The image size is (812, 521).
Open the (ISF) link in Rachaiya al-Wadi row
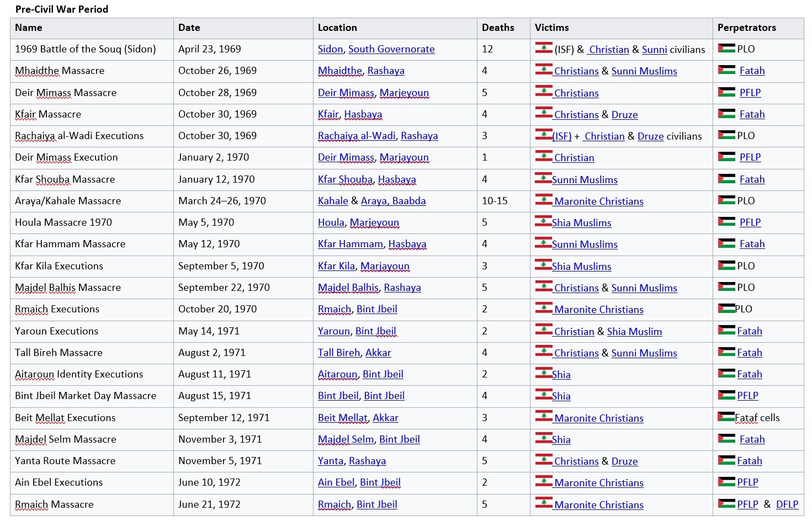coord(562,136)
